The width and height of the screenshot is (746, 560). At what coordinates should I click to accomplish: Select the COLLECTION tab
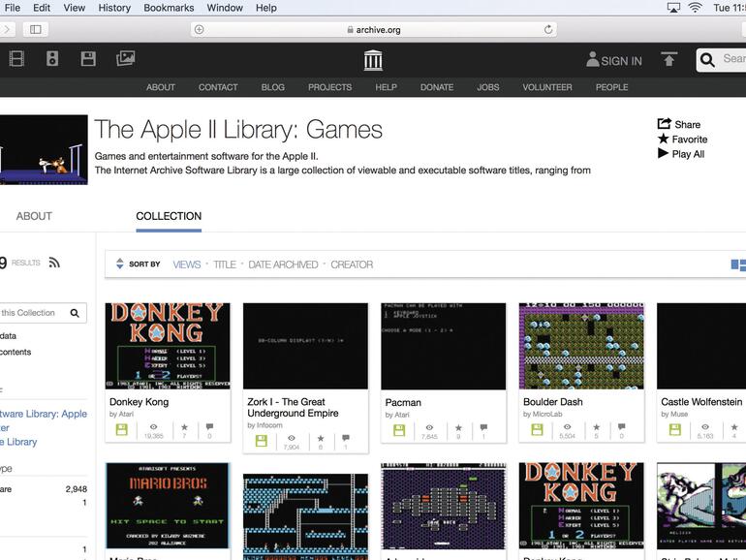(169, 216)
